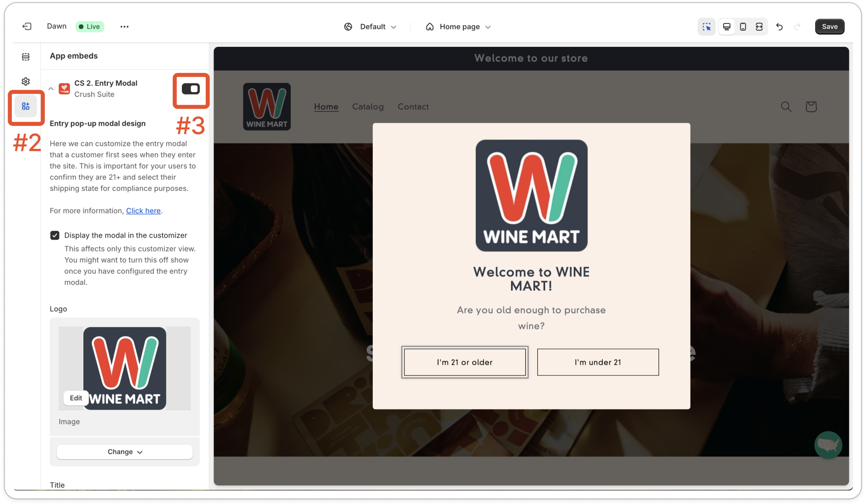This screenshot has height=504, width=864.
Task: Expand the logo Change dropdown
Action: click(x=125, y=452)
